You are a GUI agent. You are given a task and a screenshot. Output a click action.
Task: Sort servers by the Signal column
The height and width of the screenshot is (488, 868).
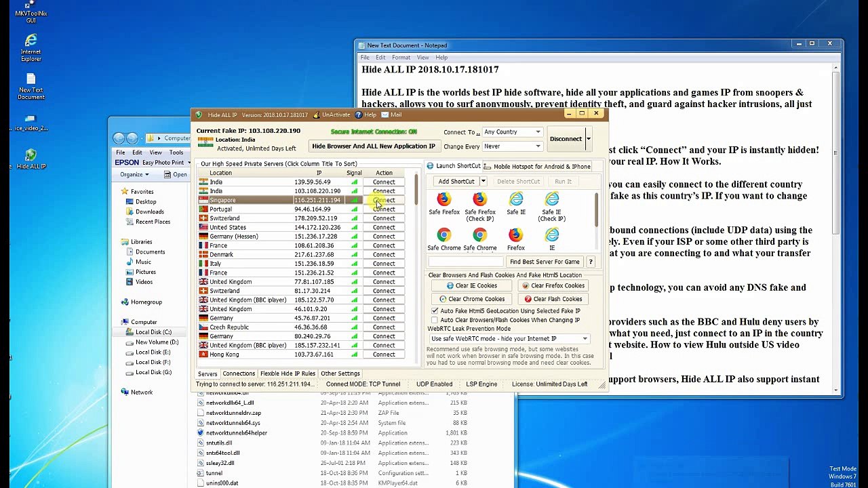tap(354, 173)
